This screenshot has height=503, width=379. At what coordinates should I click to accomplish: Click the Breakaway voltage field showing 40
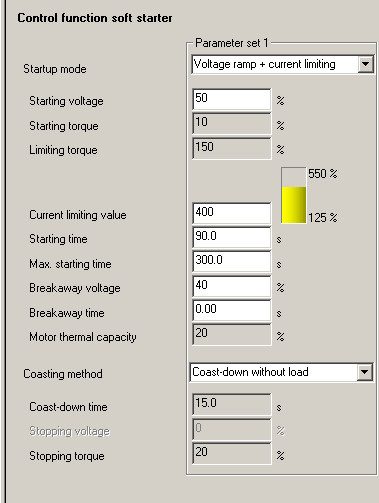click(x=231, y=286)
